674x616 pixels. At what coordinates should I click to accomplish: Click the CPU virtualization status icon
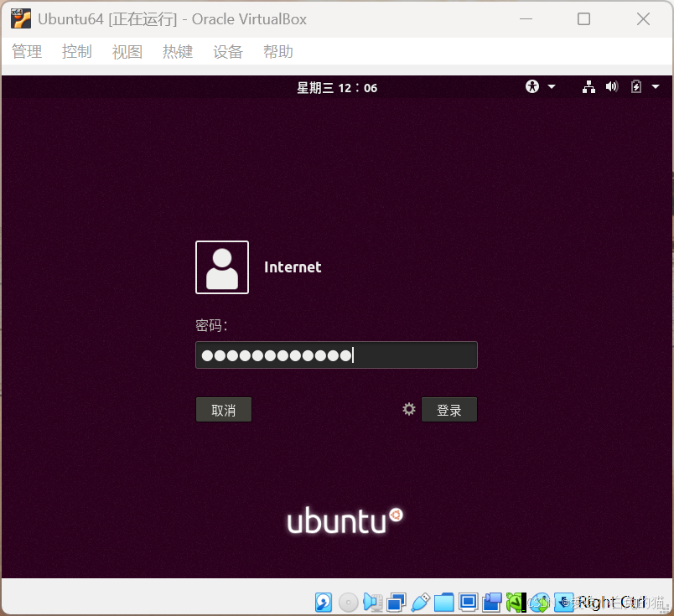[x=516, y=603]
